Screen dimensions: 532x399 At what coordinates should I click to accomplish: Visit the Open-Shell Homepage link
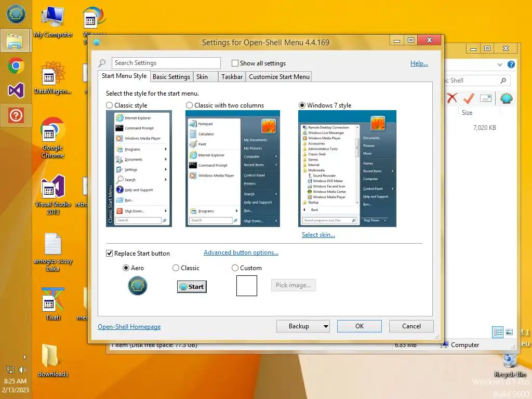[129, 327]
